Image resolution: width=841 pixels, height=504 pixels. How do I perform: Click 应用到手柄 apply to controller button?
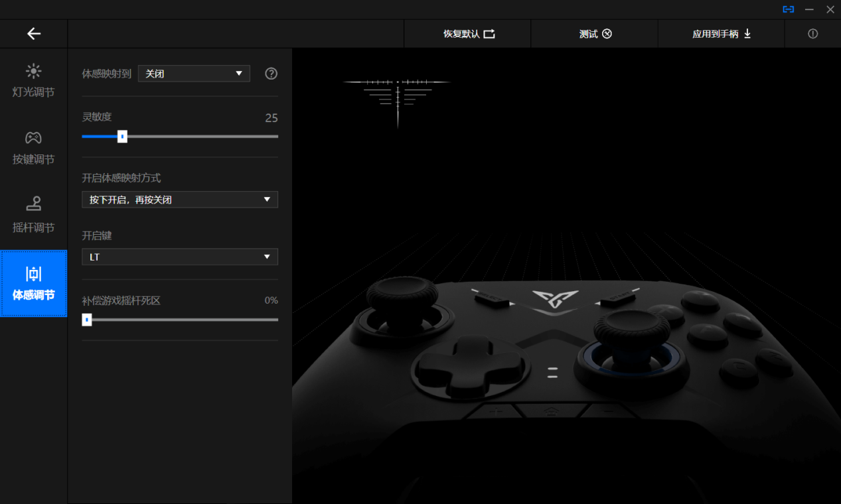tap(722, 34)
